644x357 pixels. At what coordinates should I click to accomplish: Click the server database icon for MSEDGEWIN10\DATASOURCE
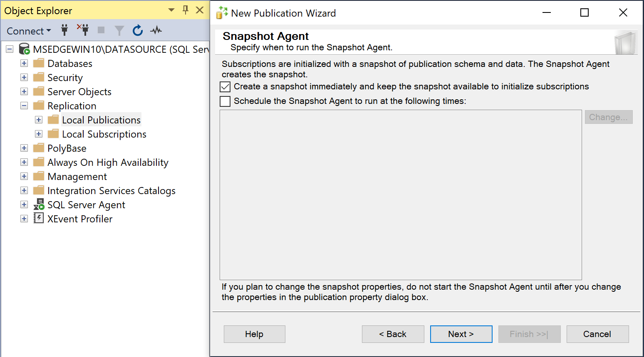pos(24,49)
